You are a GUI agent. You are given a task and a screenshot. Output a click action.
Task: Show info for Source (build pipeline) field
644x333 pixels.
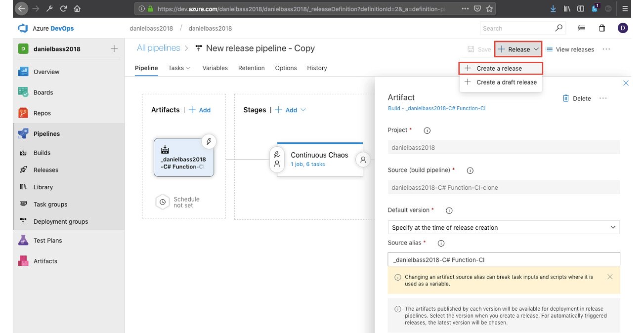pyautogui.click(x=470, y=170)
